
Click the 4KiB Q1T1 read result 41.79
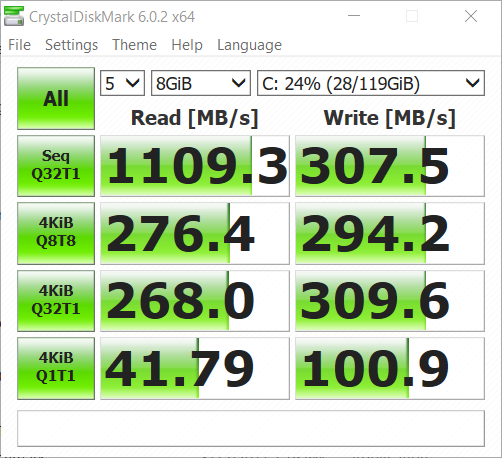[195, 368]
